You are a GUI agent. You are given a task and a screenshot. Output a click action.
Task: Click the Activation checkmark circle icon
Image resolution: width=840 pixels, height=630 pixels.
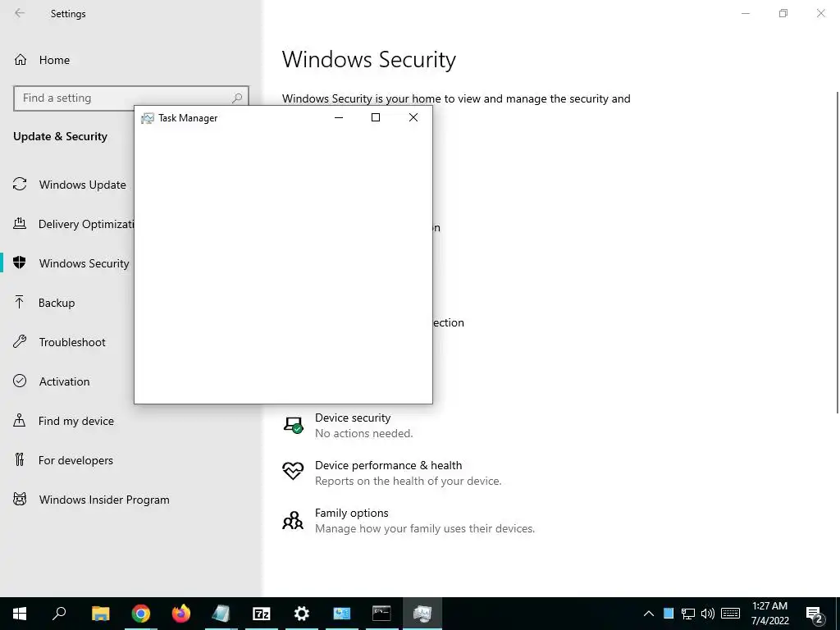pos(20,381)
